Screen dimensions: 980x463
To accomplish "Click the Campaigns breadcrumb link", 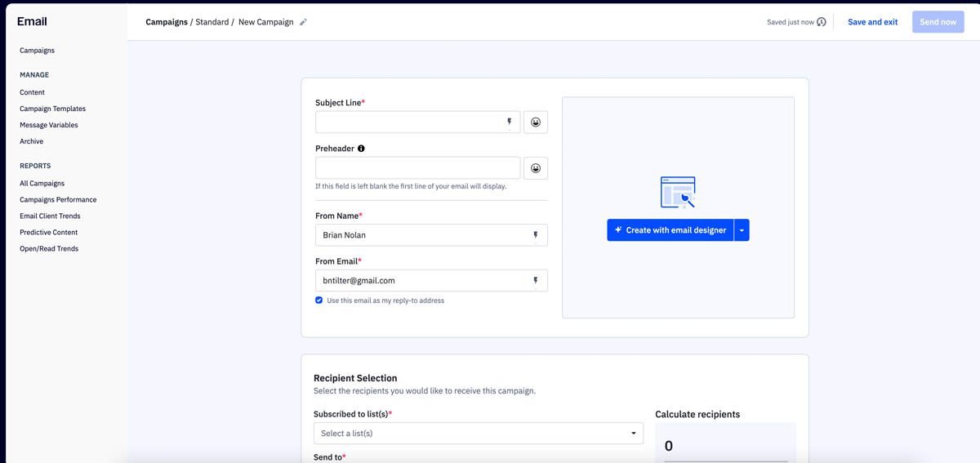I will 167,22.
